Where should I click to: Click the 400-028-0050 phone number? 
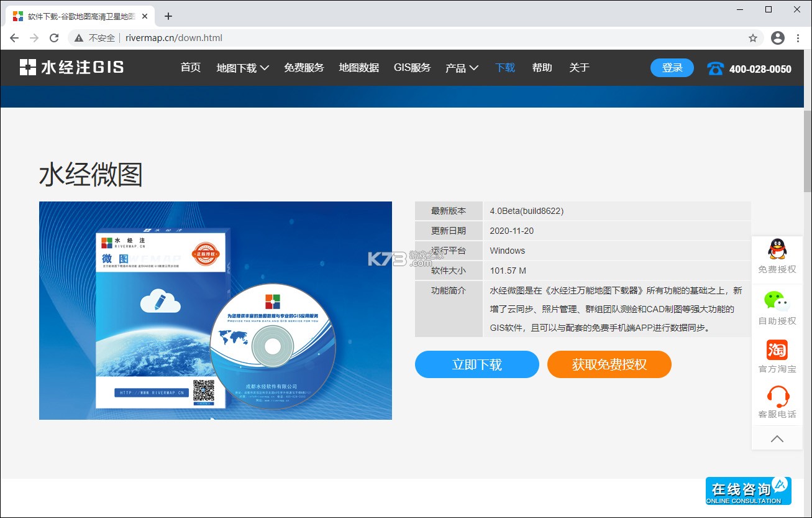point(760,69)
